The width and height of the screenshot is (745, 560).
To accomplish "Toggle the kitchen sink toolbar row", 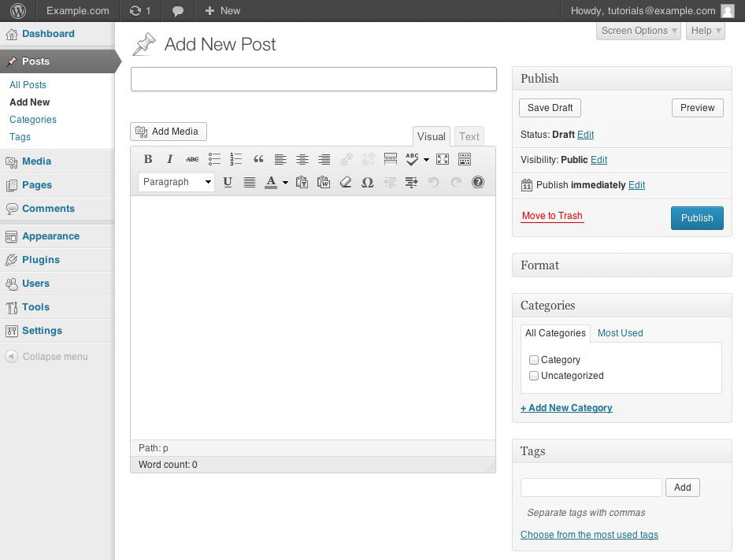I will coord(465,159).
